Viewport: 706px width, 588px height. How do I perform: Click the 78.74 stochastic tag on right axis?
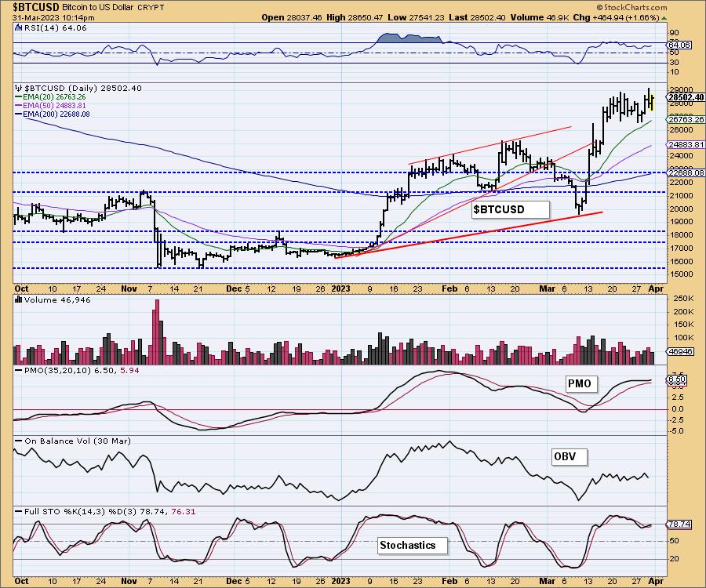point(679,524)
